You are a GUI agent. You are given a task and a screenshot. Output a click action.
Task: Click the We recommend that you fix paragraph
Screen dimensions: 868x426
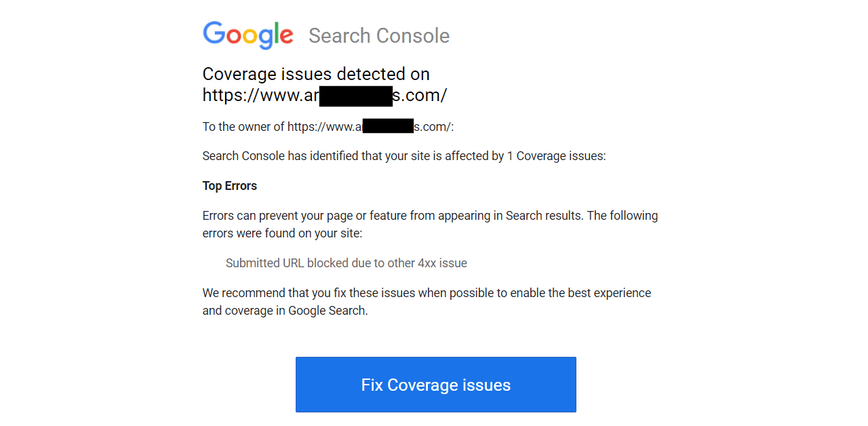click(x=427, y=302)
